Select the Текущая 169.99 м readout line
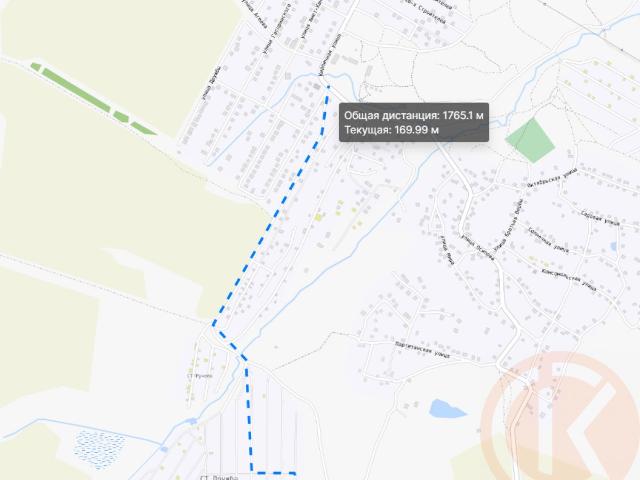Viewport: 640px width, 480px height. [x=391, y=130]
